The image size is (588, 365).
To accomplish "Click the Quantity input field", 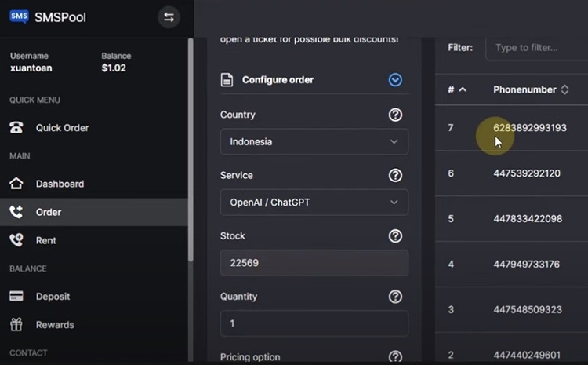I will (x=314, y=323).
